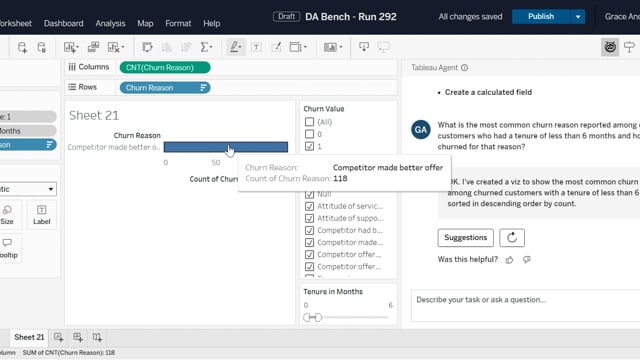Click the CNT(Churn Reason) pill on Columns
640x360 pixels.
coord(165,67)
